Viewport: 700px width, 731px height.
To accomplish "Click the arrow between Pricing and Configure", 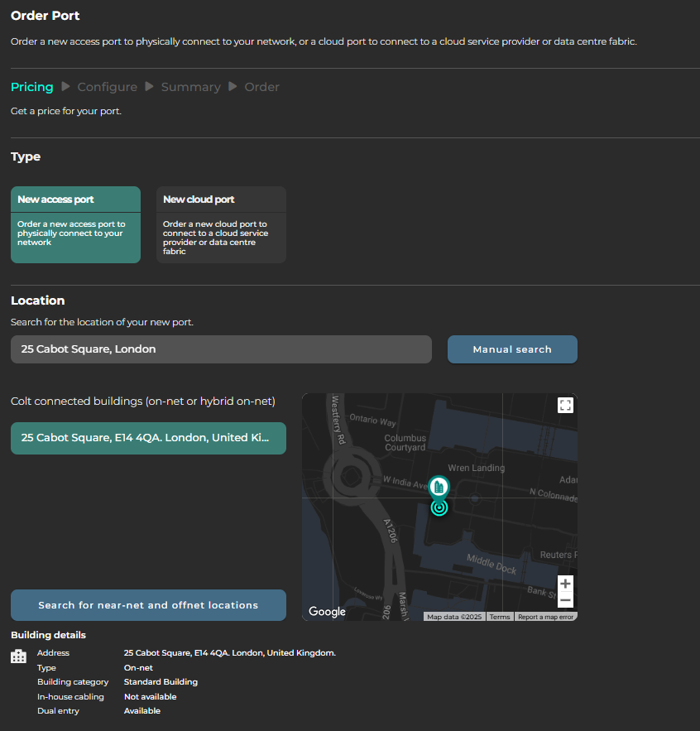I will [x=66, y=87].
